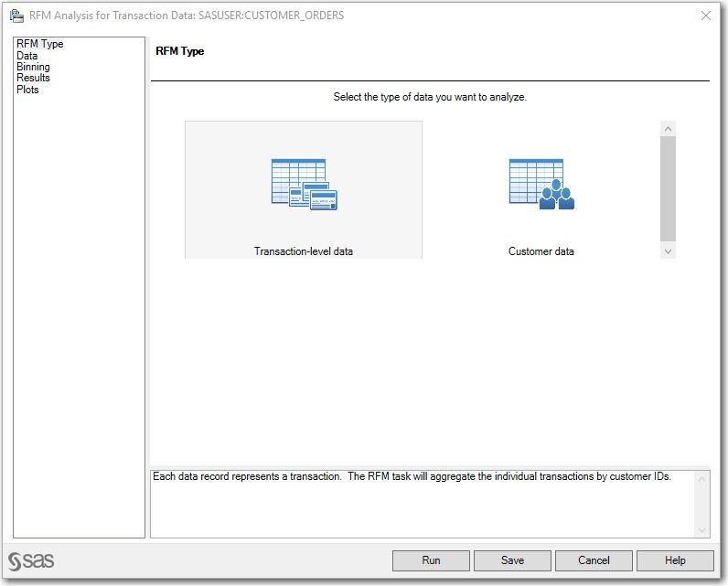This screenshot has height=586, width=728.
Task: Click the data type list scroll up arrow
Action: point(668,129)
